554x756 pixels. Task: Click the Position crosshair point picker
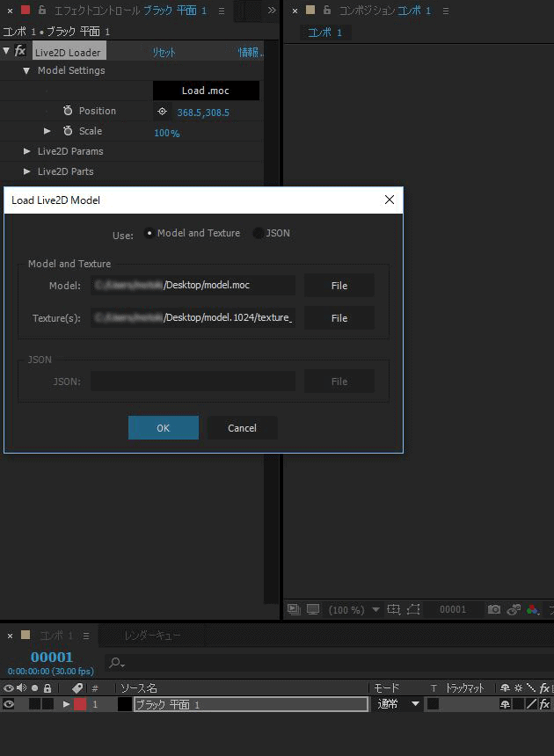tap(162, 112)
